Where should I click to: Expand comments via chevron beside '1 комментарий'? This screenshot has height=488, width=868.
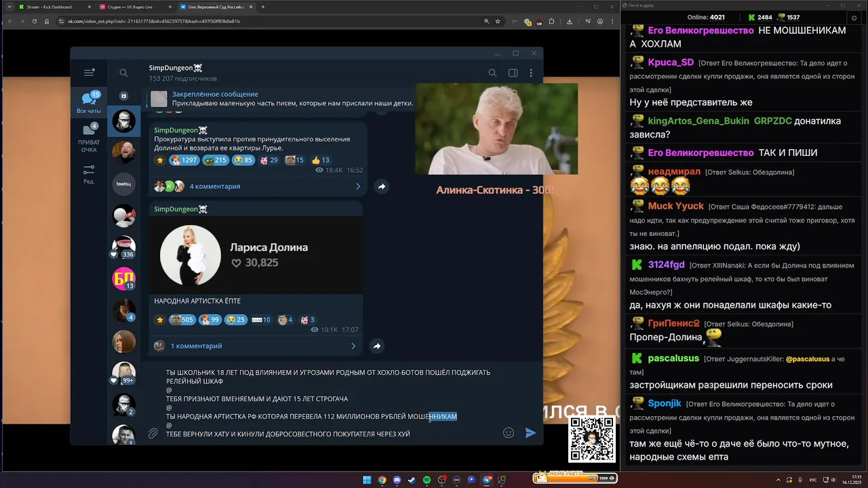353,346
